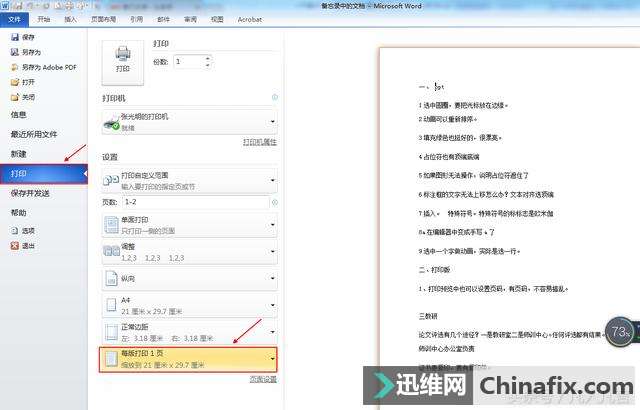Screen dimensions: 640x410
Task: Open 打印机属性 printer properties link
Action: 260,142
